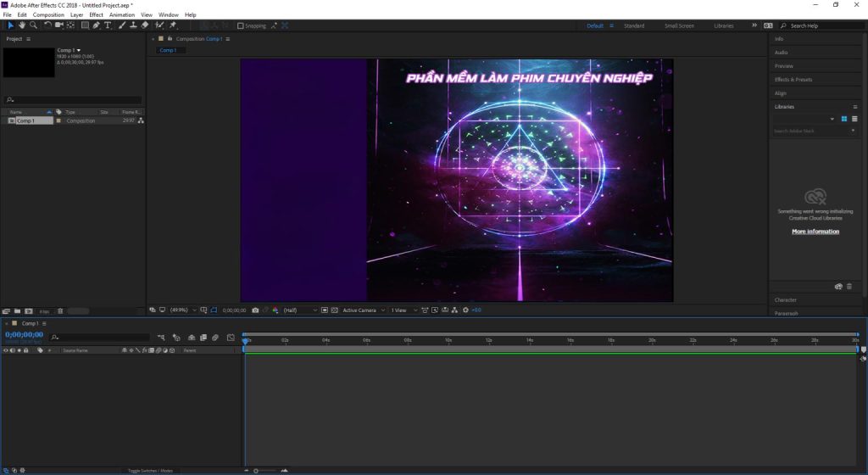868x475 pixels.
Task: Toggle mask and shape path visibility
Action: [x=214, y=310]
